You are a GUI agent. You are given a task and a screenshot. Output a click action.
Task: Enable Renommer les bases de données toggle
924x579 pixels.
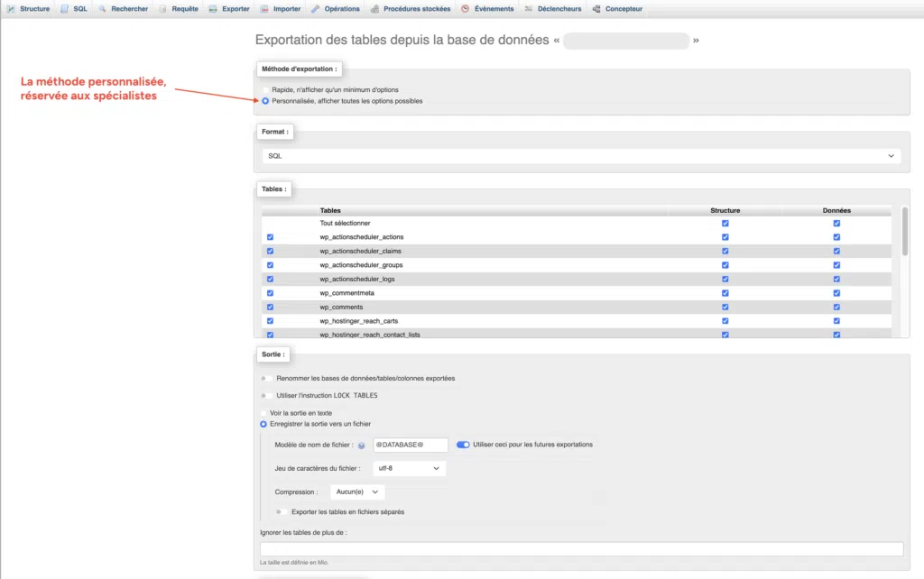[x=266, y=379]
